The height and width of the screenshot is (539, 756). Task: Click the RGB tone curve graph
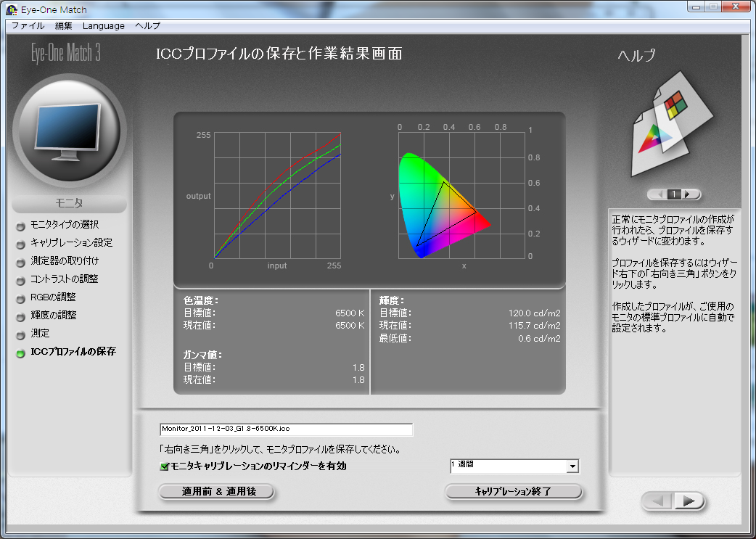(x=278, y=196)
